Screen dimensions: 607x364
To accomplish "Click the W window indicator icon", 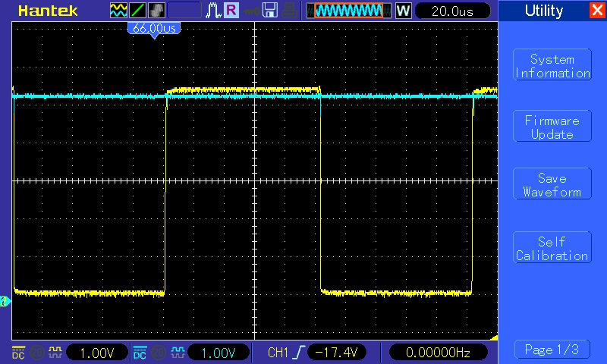I will 403,11.
